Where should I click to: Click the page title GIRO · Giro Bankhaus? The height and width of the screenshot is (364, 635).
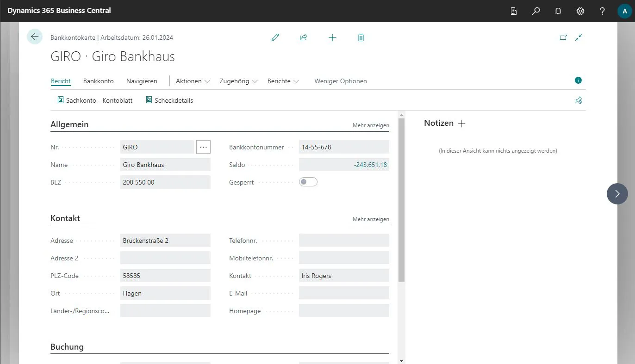click(x=112, y=57)
